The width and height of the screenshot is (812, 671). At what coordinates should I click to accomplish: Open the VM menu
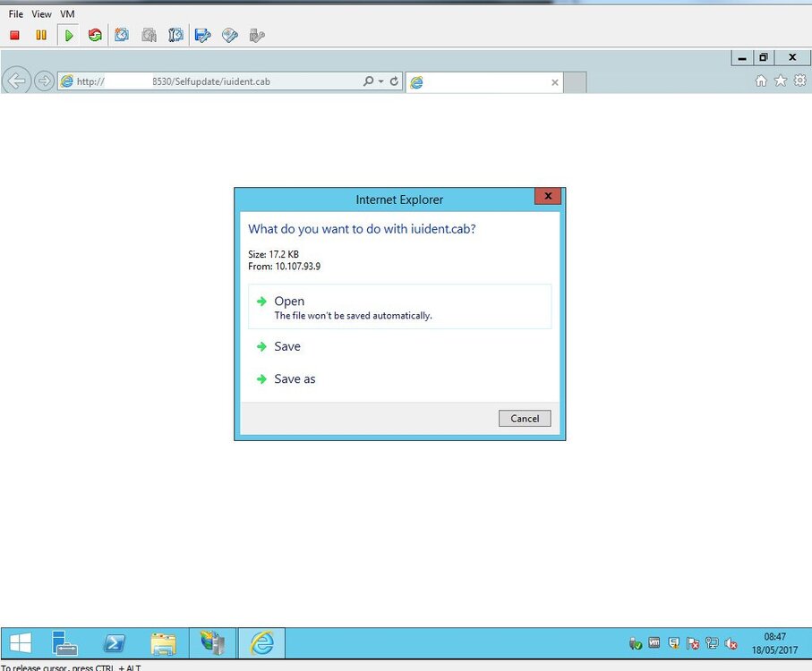pos(67,14)
